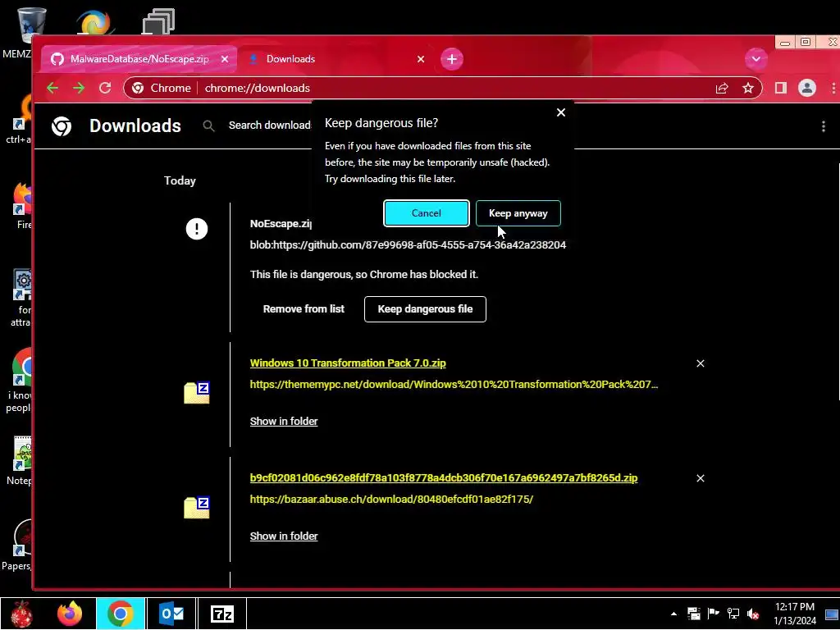Click the network tray icon
The width and height of the screenshot is (840, 630).
coord(733,614)
